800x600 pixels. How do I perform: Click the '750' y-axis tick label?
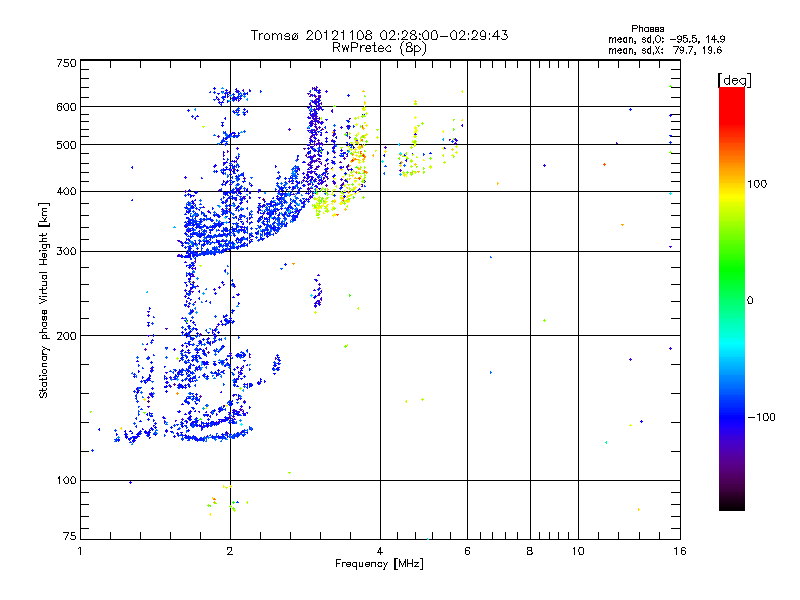tap(67, 63)
